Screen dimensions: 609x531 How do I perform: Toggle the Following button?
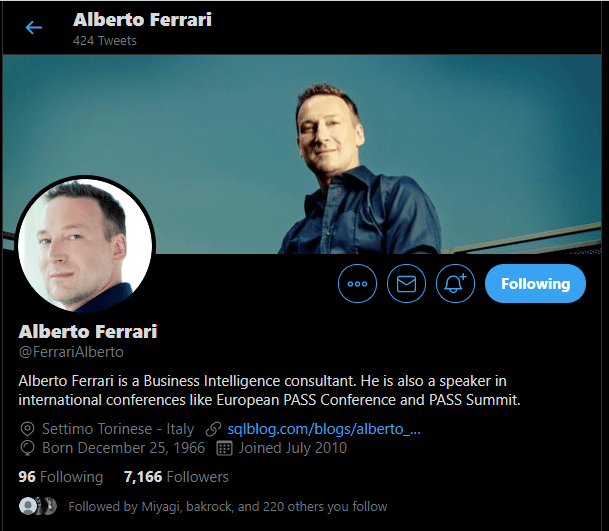pos(535,284)
